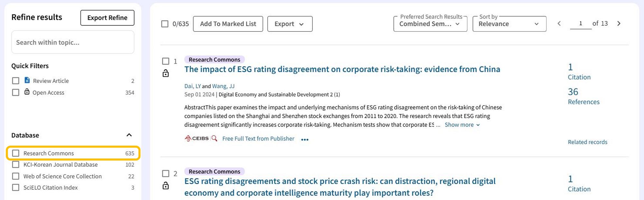Viewport: 644px width, 200px height.
Task: Open the Sort by Relevance dropdown
Action: pos(509,24)
